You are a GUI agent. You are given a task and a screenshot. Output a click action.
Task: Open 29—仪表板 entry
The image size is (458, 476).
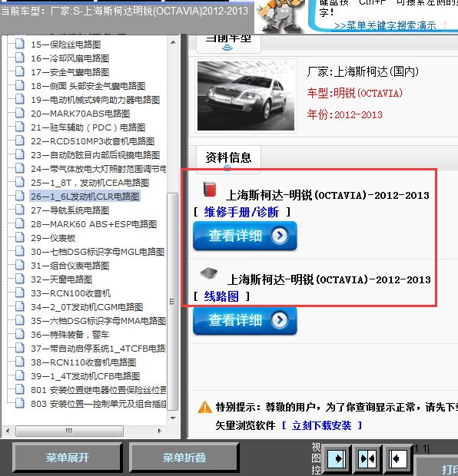point(53,238)
